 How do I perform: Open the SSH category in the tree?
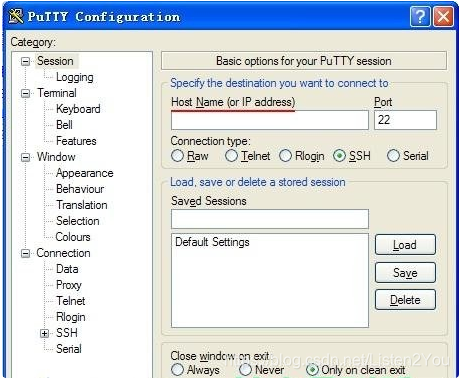click(x=67, y=333)
